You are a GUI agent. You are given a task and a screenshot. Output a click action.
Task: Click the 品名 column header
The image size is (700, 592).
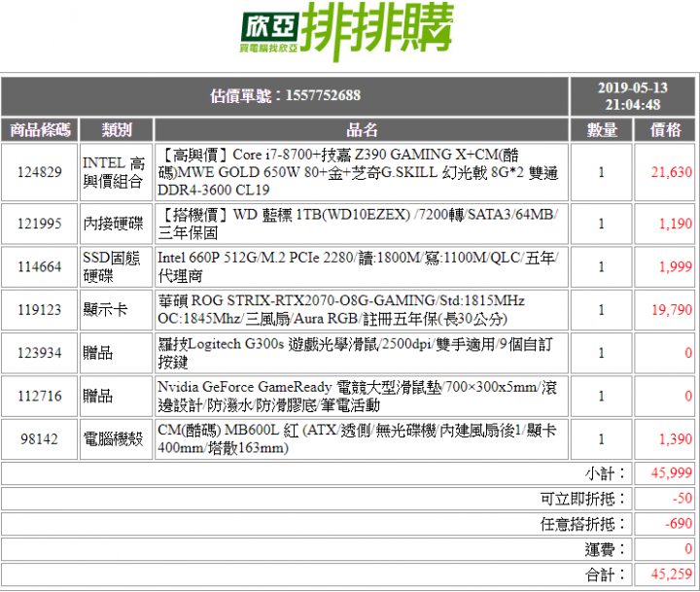pyautogui.click(x=362, y=130)
